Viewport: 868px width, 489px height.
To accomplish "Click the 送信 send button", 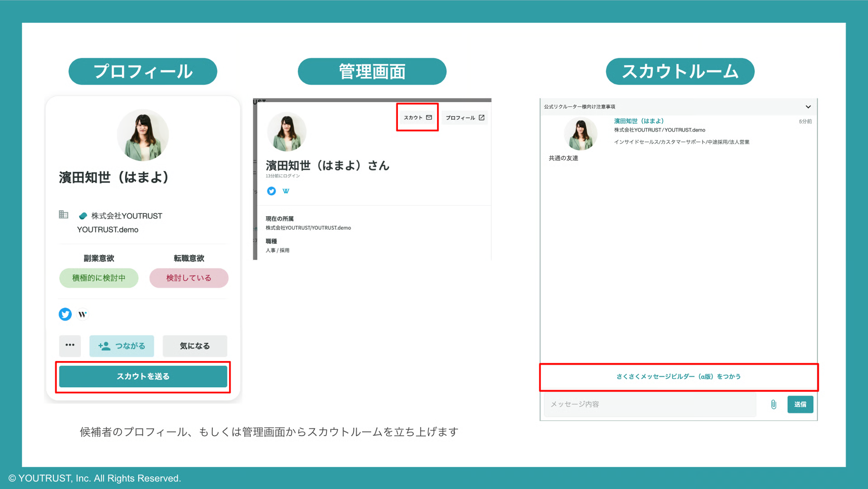I will pos(800,404).
